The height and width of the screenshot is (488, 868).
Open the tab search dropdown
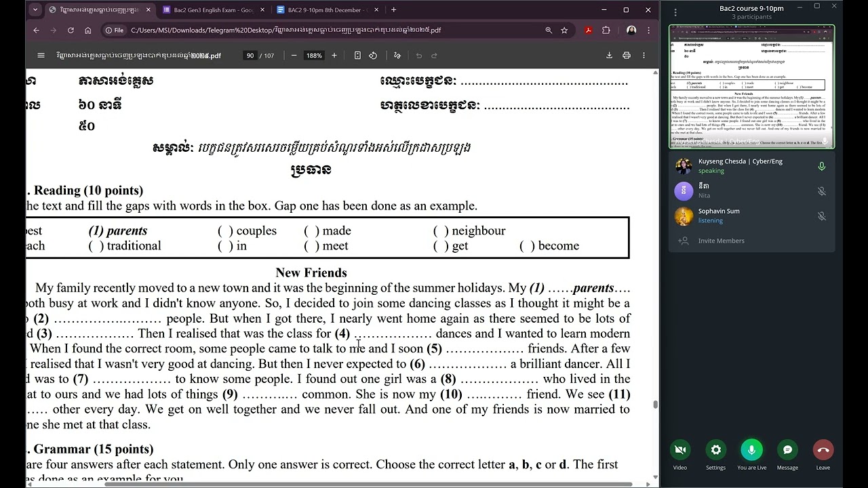[x=35, y=9]
